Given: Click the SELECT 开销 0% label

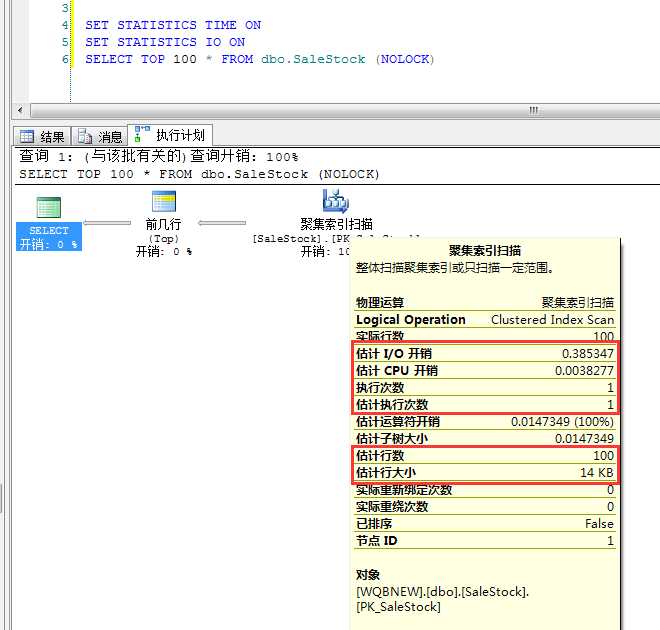Looking at the screenshot, I should pos(49,237).
